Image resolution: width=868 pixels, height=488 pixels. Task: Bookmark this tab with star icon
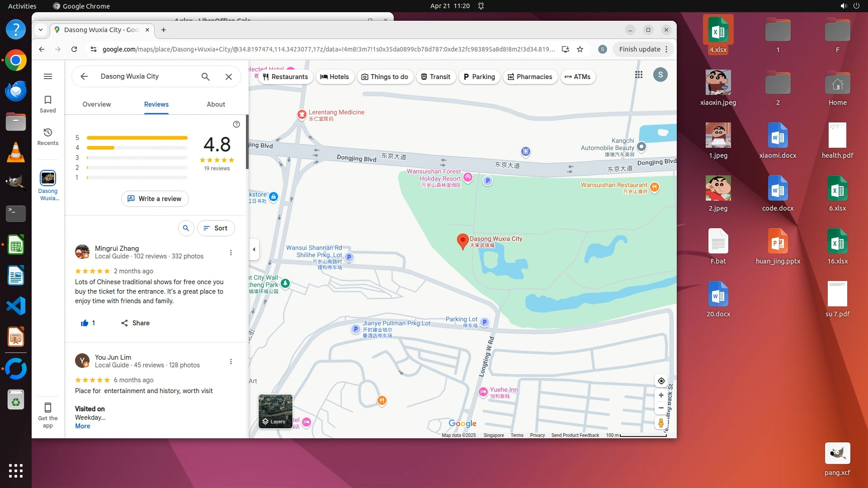coord(580,49)
